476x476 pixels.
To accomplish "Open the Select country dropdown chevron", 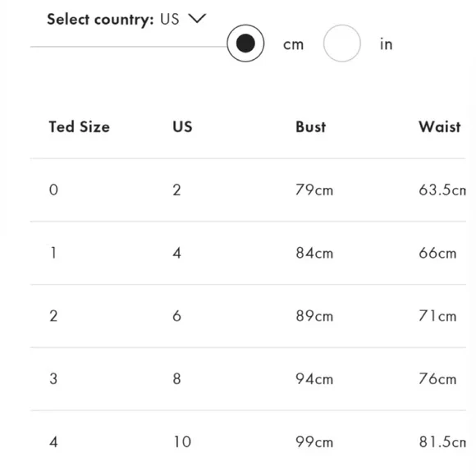I will point(197,19).
